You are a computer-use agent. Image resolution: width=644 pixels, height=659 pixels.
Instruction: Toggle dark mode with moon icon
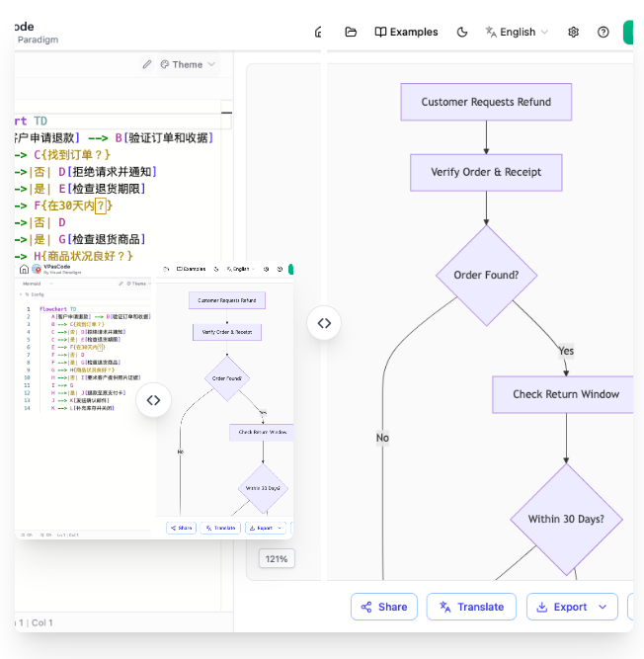pyautogui.click(x=462, y=32)
